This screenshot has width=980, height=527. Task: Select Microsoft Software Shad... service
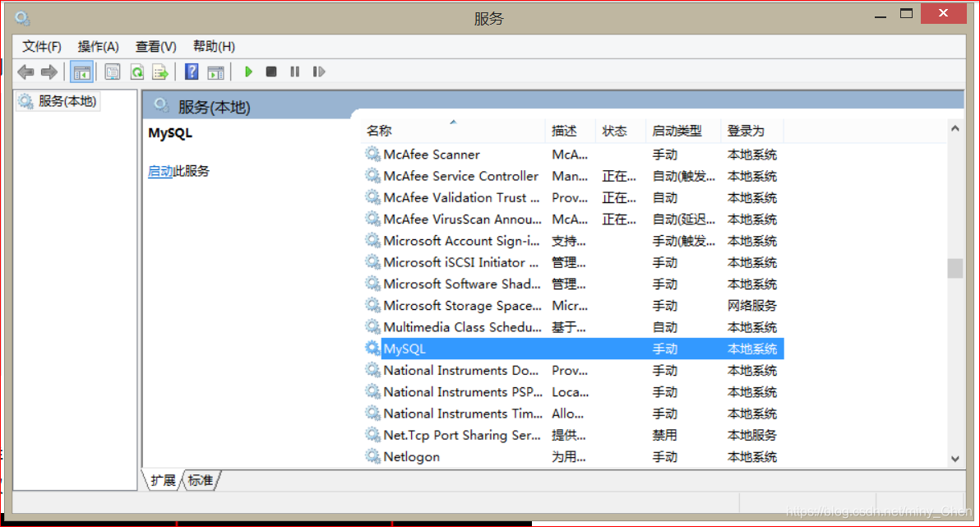(x=572, y=284)
